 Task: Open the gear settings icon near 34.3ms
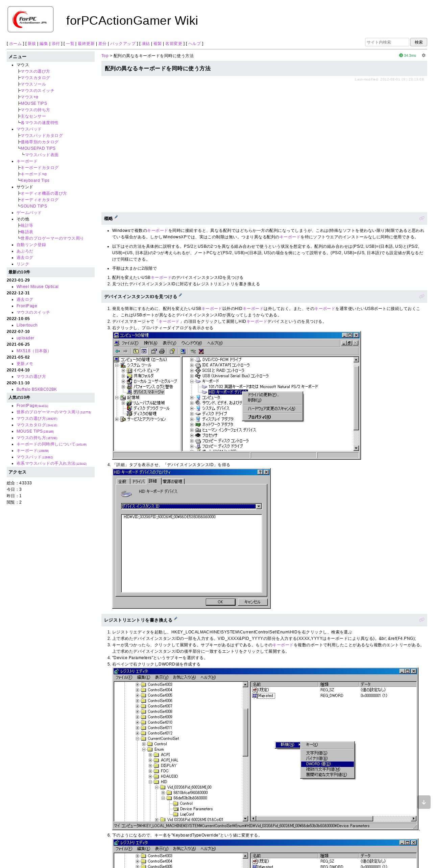[424, 55]
